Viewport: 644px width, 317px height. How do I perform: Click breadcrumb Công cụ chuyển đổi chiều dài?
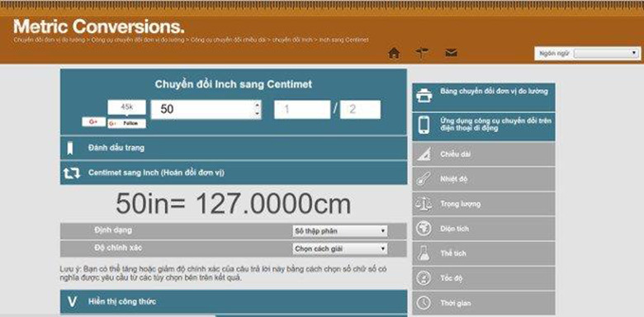point(229,40)
